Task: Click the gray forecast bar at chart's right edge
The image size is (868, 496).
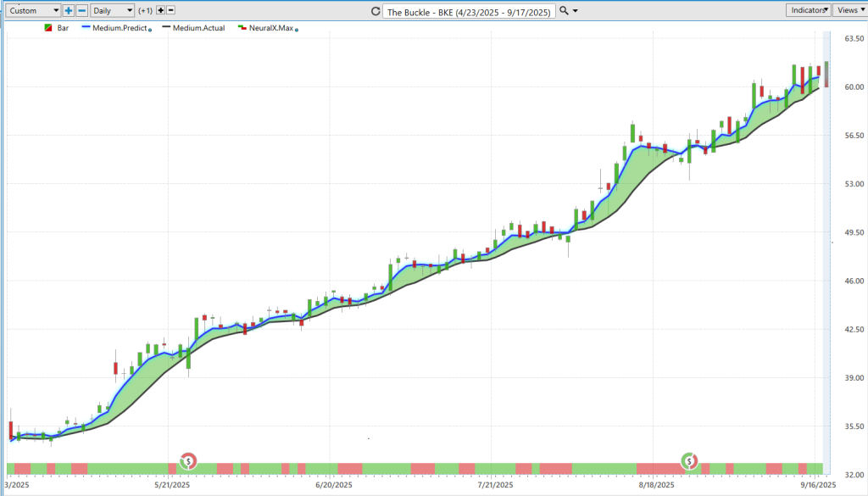Action: point(826,74)
